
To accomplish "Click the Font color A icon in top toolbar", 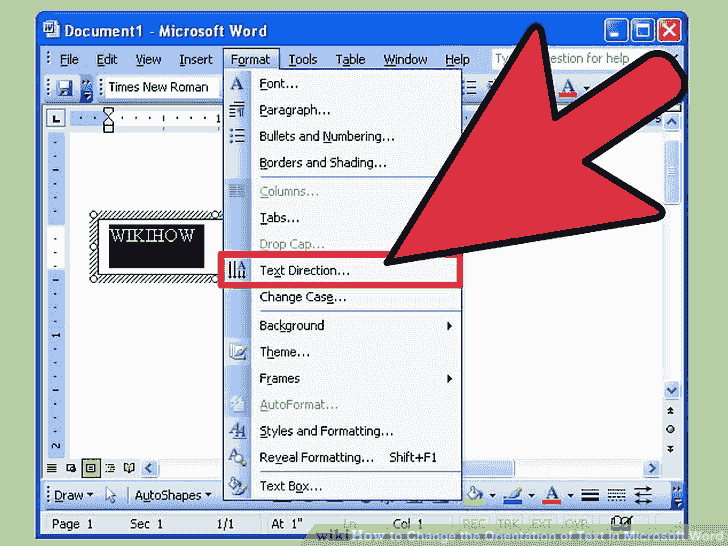I will [x=568, y=87].
